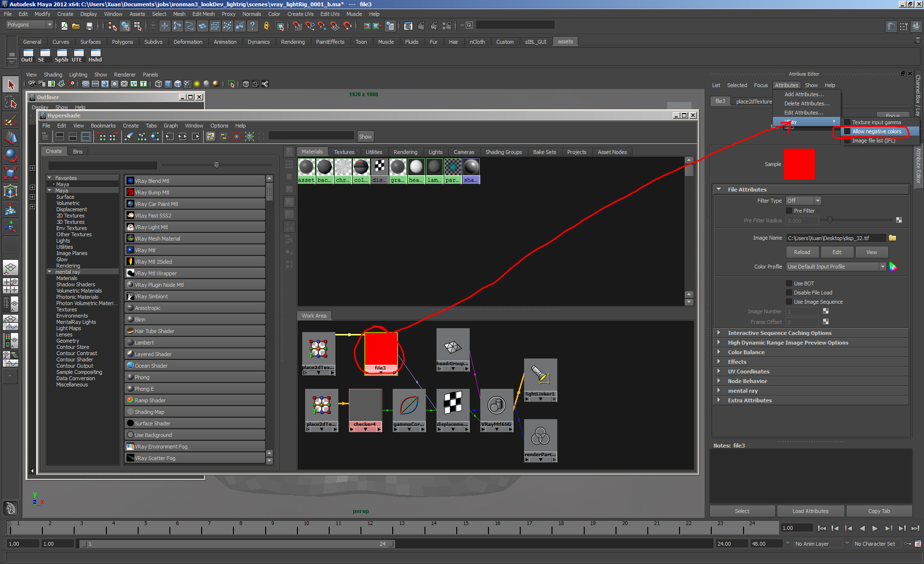Click the View image button
924x564 pixels.
(872, 252)
